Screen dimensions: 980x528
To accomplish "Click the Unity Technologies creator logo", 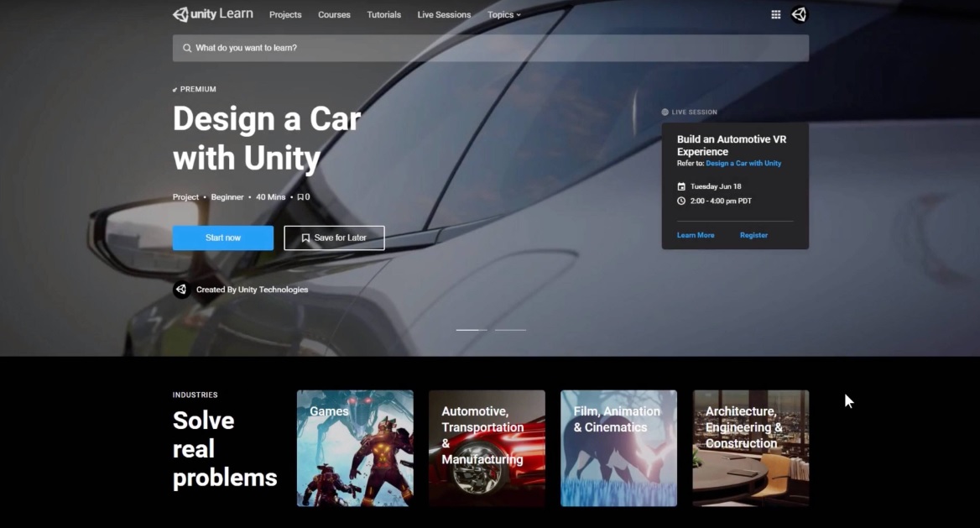I will (182, 289).
